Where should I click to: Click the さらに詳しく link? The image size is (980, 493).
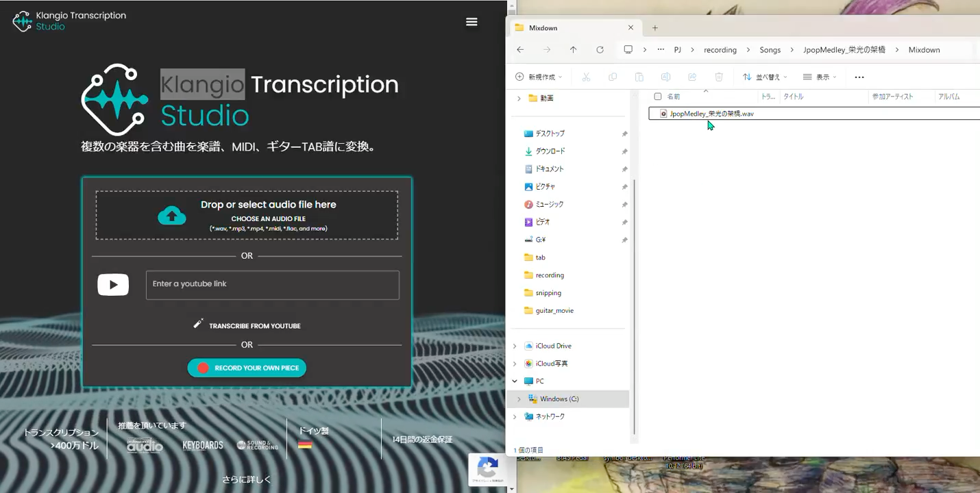point(247,479)
